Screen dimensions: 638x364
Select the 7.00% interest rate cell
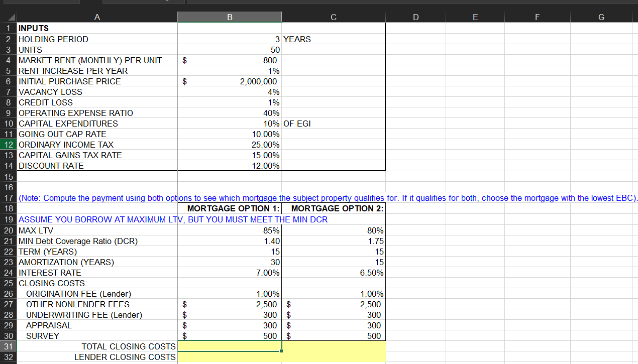tap(230, 273)
